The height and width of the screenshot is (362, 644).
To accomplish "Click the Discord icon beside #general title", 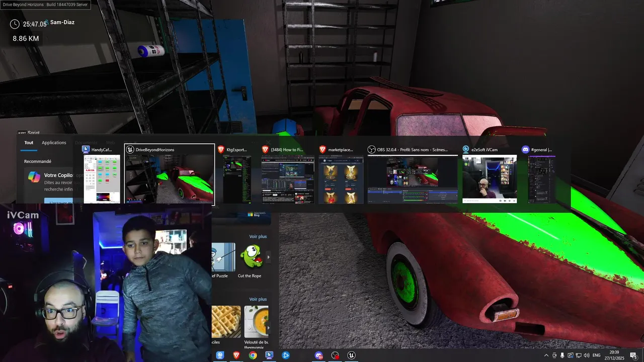I will tap(525, 149).
